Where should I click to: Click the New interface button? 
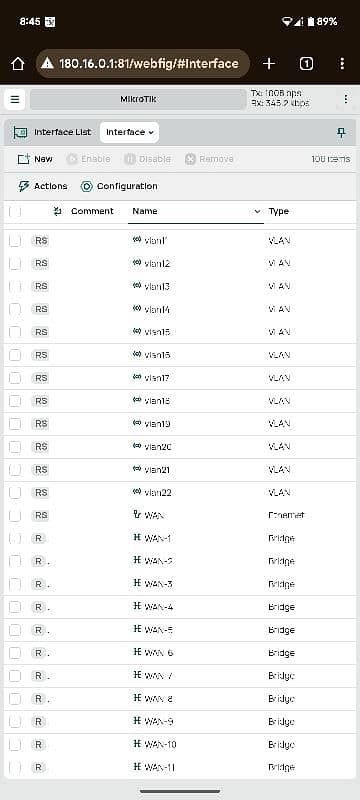35,159
